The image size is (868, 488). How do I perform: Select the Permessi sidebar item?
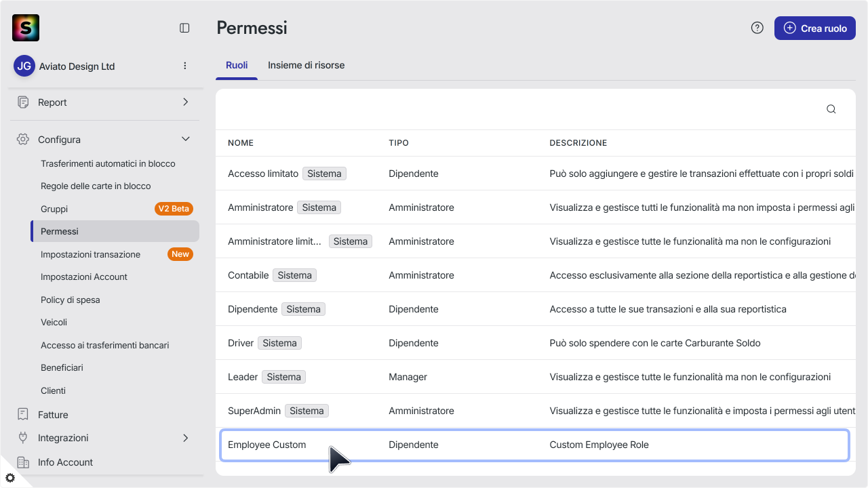point(115,231)
